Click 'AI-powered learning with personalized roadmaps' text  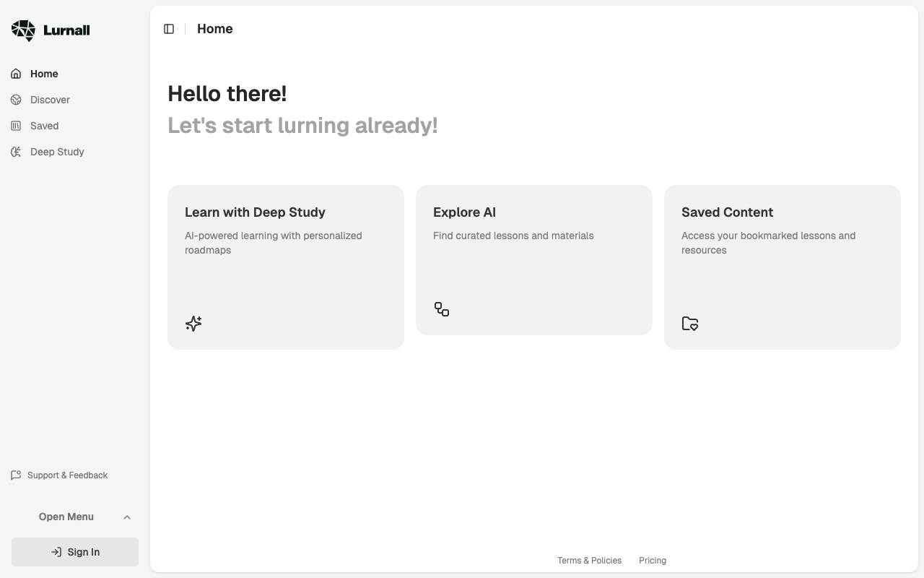pyautogui.click(x=274, y=243)
